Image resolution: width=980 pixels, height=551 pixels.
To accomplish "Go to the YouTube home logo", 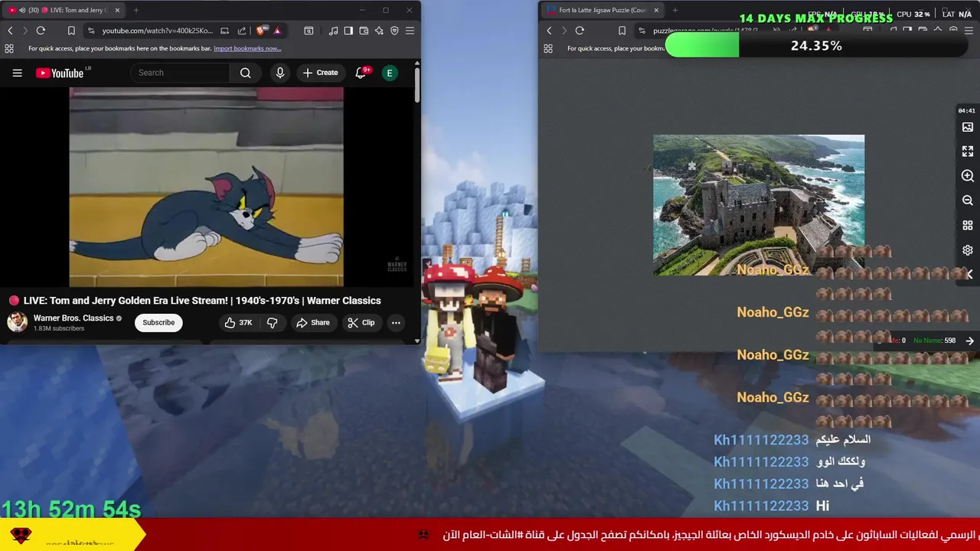I will coord(60,73).
